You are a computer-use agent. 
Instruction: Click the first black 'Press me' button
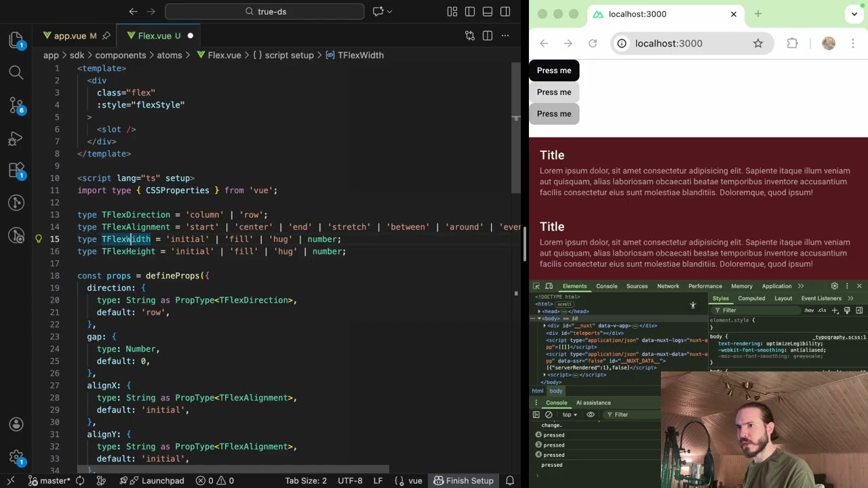click(554, 70)
